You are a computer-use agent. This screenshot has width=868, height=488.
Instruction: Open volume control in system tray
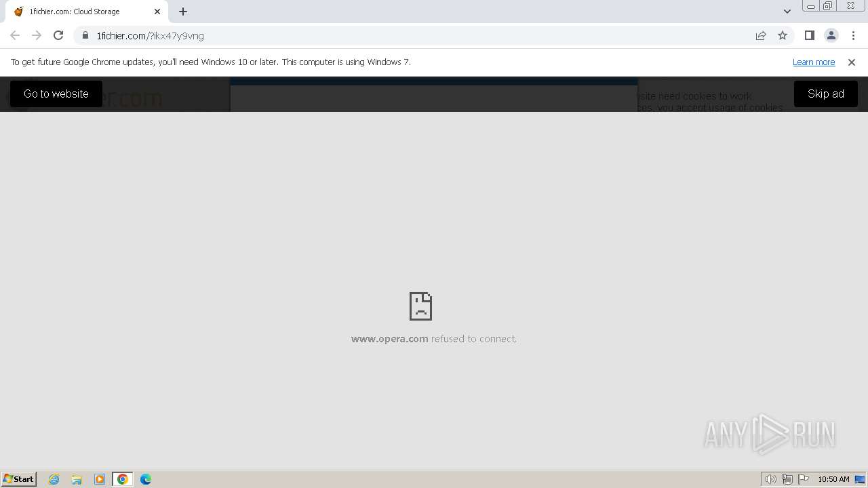tap(771, 479)
